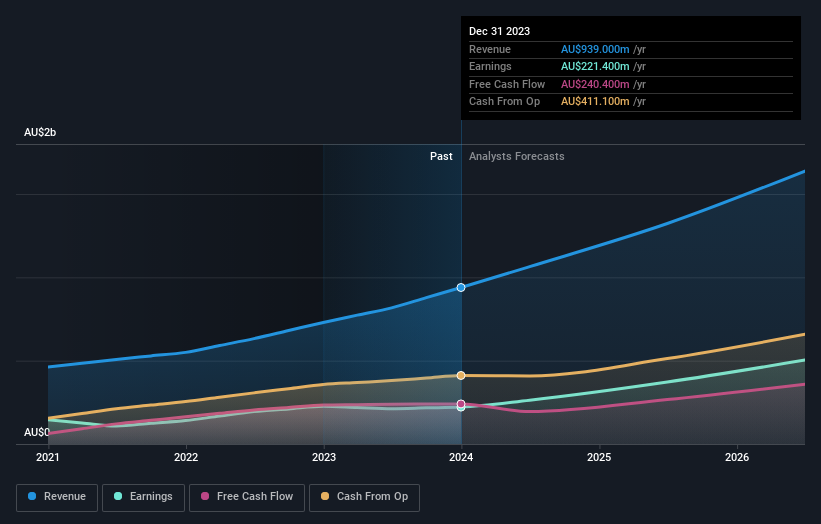Click the 2025 x-axis label

coord(599,457)
